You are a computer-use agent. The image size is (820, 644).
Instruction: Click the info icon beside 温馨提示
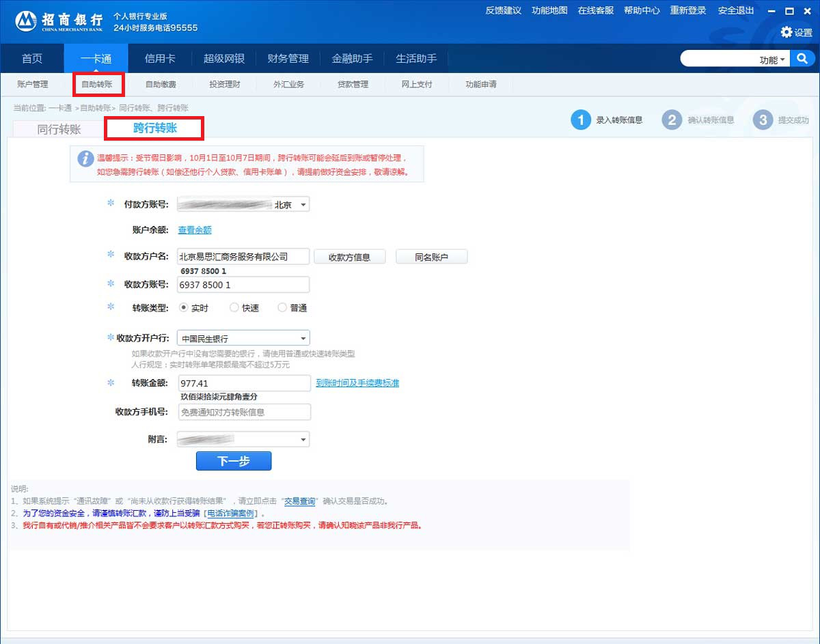[85, 158]
